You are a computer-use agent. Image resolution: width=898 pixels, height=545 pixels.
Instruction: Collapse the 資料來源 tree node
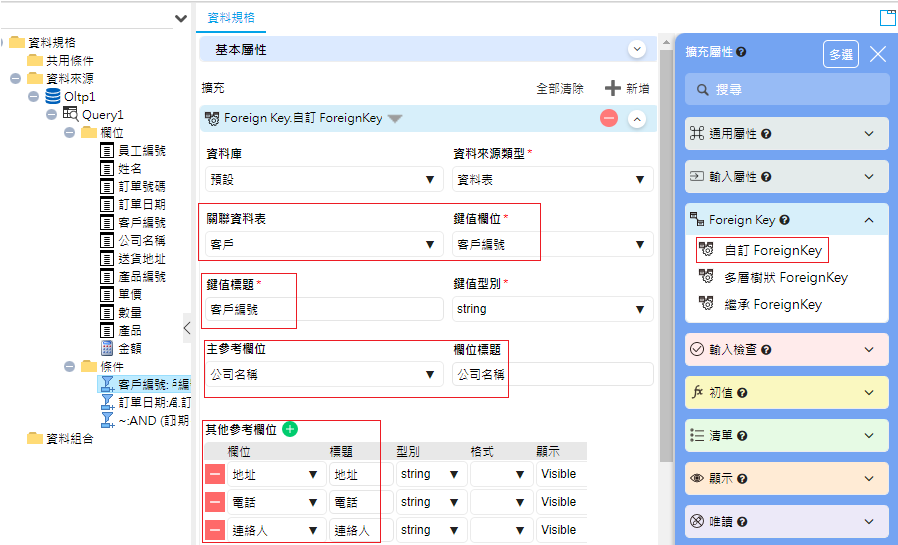pyautogui.click(x=16, y=78)
